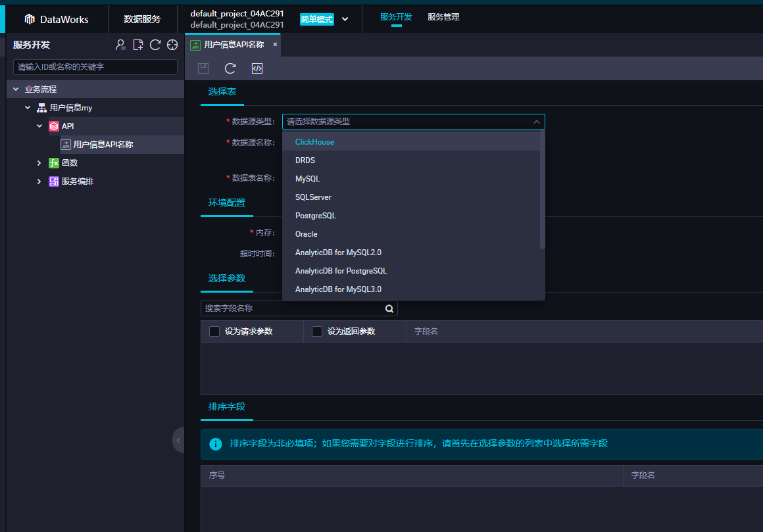Click the save icon in editor toolbar
The image size is (763, 532).
click(x=203, y=68)
